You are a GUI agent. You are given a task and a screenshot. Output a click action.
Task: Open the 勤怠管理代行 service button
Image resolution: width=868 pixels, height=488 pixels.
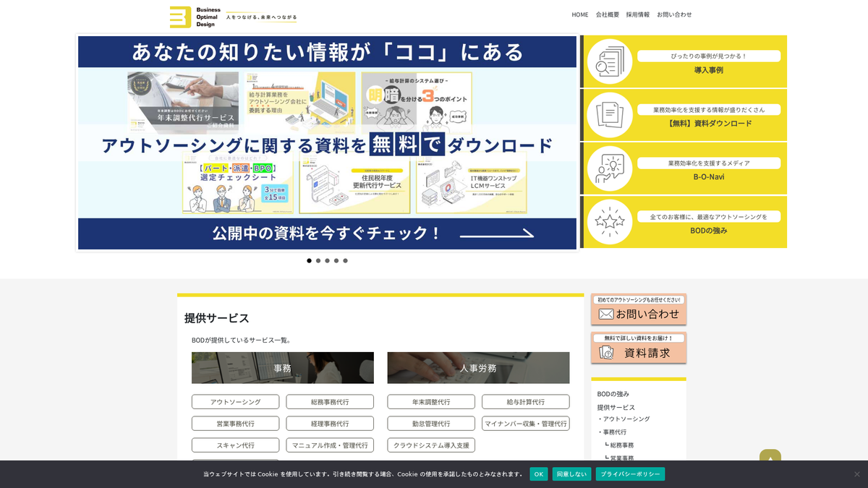pos(431,424)
